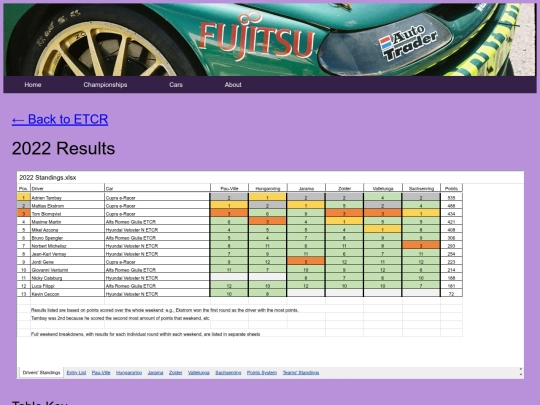Viewport: 540px width, 405px height.
Task: Click Ceccon's 72 points cell
Action: click(451, 294)
